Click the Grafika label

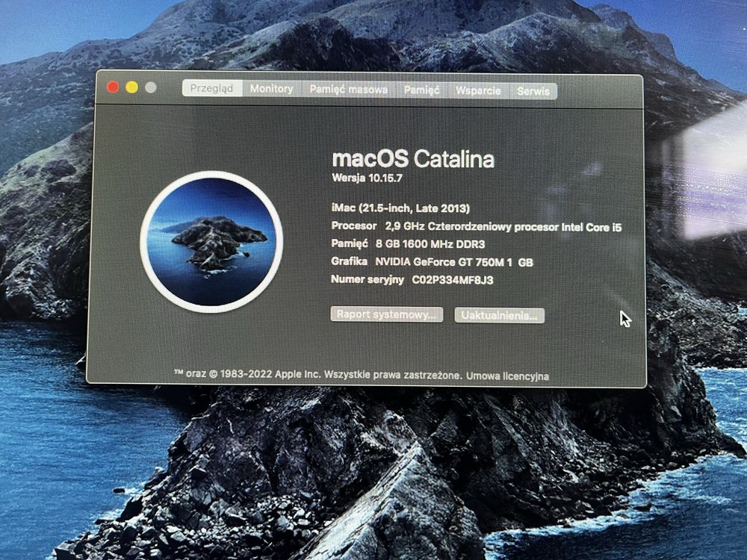pyautogui.click(x=349, y=261)
